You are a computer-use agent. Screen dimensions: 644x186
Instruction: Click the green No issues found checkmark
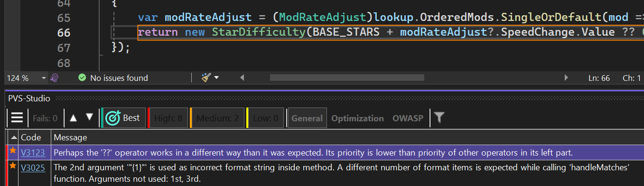pos(82,78)
